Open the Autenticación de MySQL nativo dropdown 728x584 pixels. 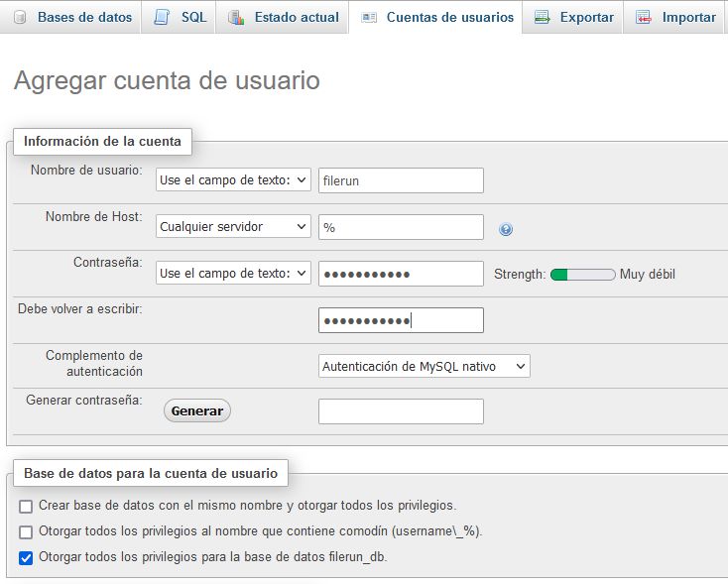(x=424, y=367)
